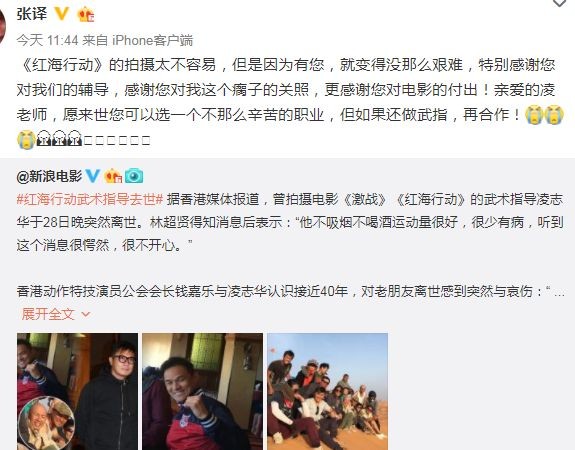This screenshot has width=575, height=450.
Task: Click the blue verified V badge beside 新浪电影
Action: [93, 176]
